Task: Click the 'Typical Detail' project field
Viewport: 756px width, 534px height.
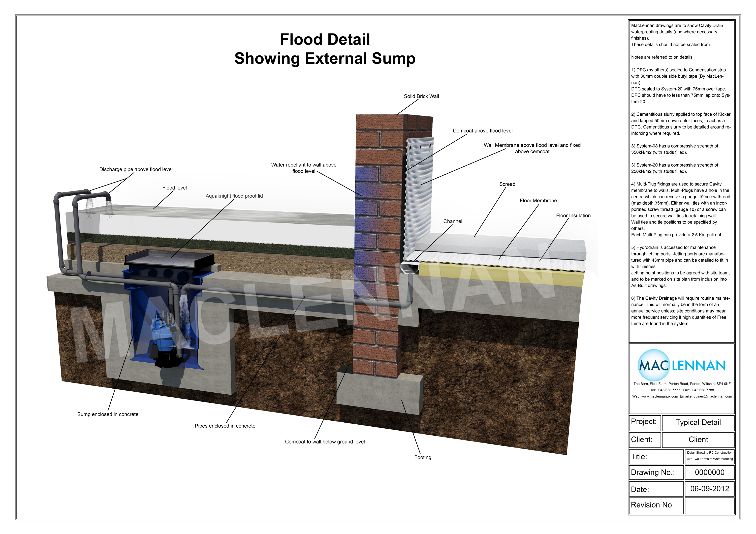Action: click(698, 422)
